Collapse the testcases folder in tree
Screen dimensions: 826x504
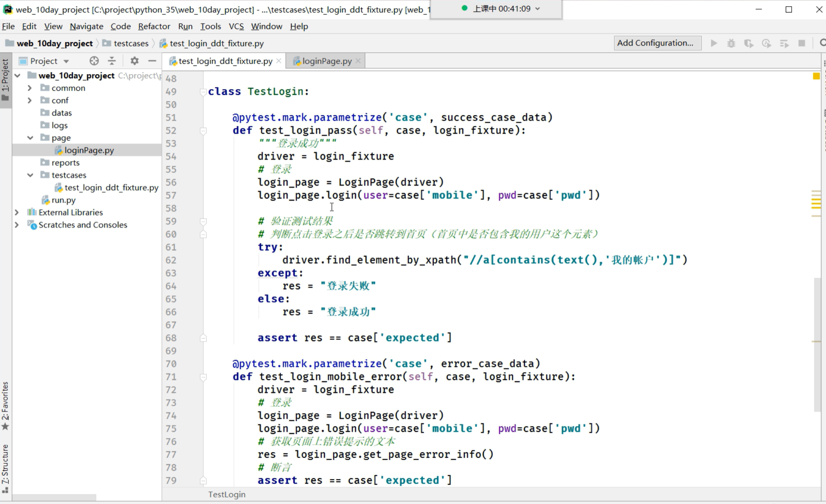click(30, 175)
